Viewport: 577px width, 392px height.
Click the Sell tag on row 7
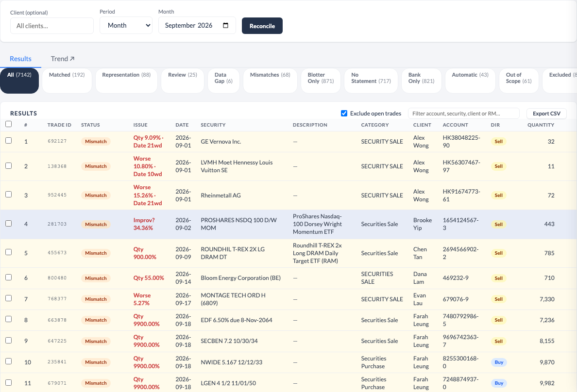click(x=499, y=299)
